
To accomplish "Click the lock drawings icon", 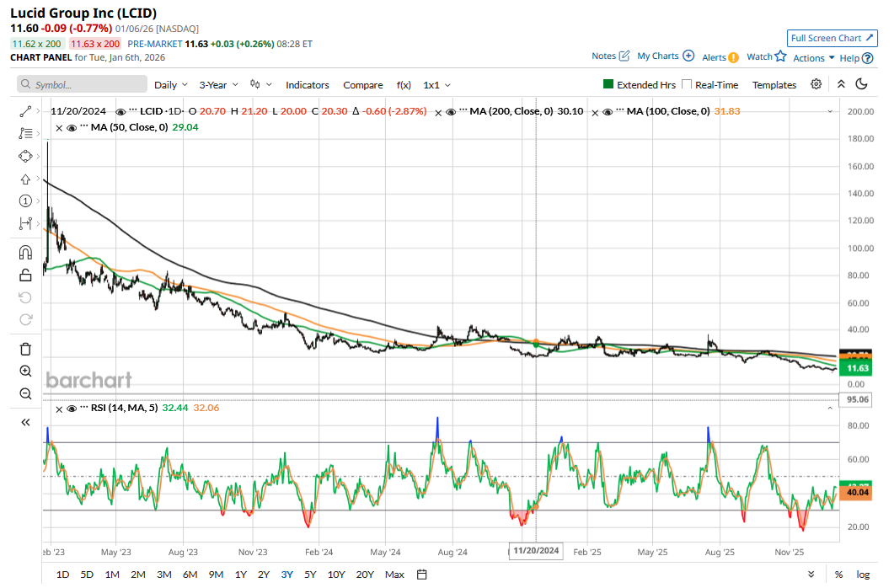I will tap(25, 275).
